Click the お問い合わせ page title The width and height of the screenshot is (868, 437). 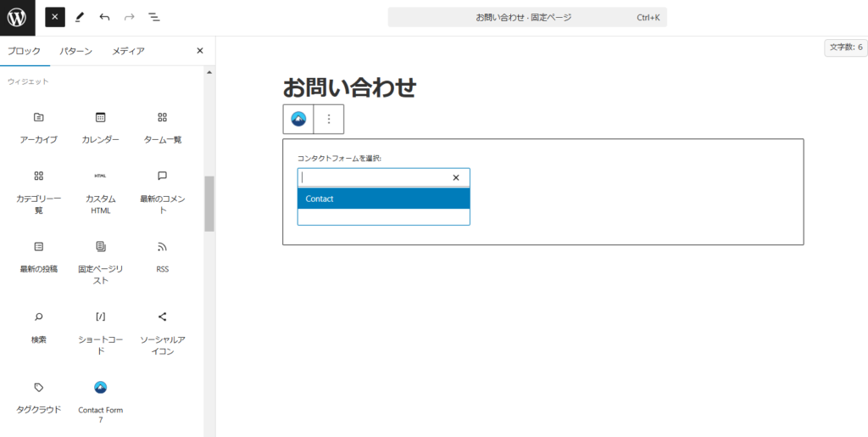tap(349, 87)
